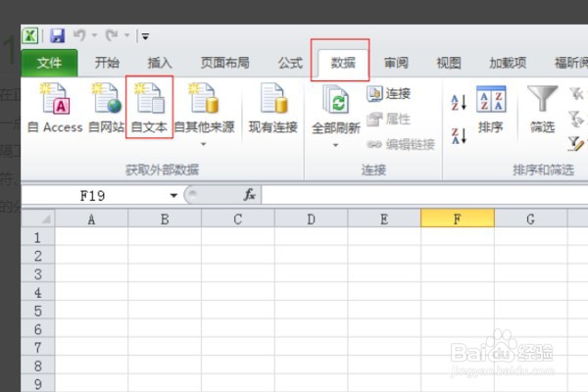Click the Excel application icon in title bar
588x392 pixels.
(x=30, y=36)
